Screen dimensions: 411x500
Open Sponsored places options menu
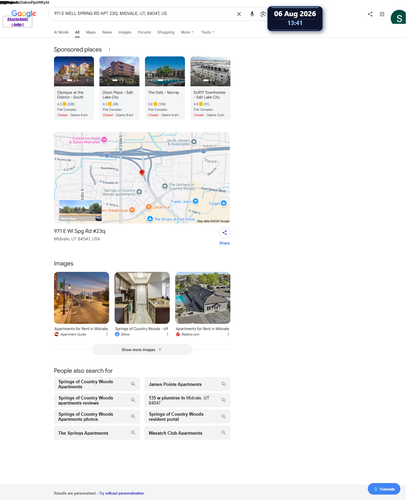109,49
